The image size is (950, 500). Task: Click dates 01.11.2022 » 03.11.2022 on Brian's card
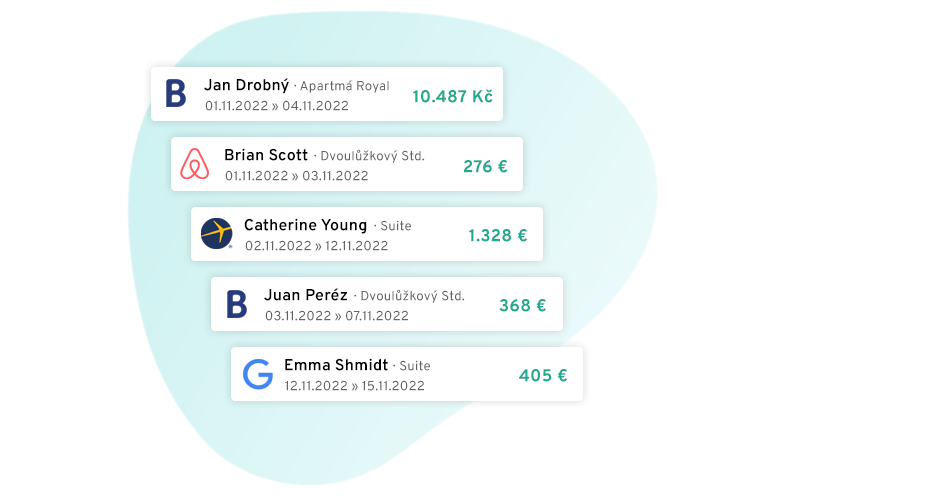[297, 176]
